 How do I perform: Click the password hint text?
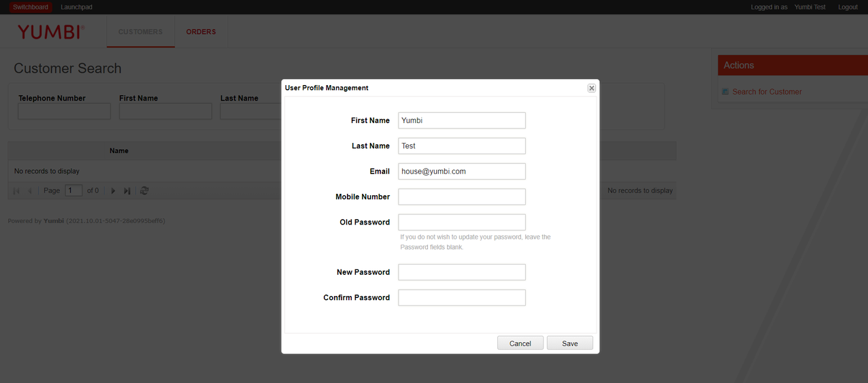pos(475,242)
